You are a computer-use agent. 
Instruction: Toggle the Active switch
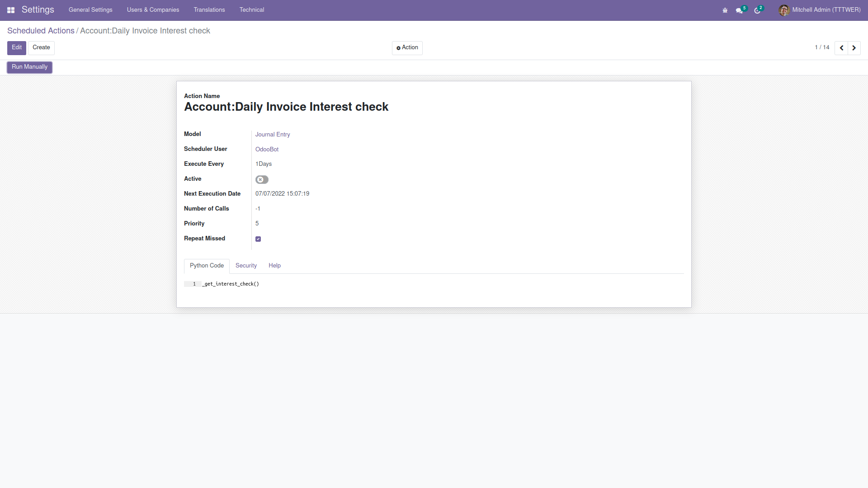(262, 180)
